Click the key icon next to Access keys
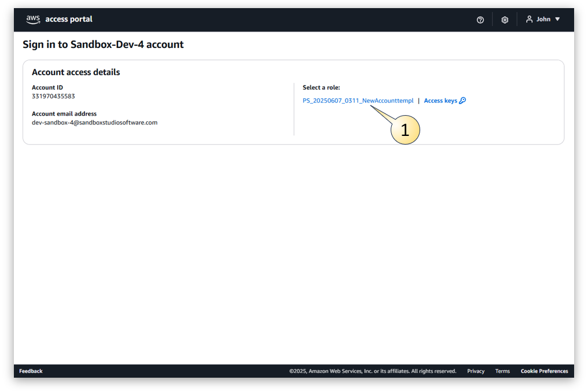The image size is (588, 391). pos(463,101)
